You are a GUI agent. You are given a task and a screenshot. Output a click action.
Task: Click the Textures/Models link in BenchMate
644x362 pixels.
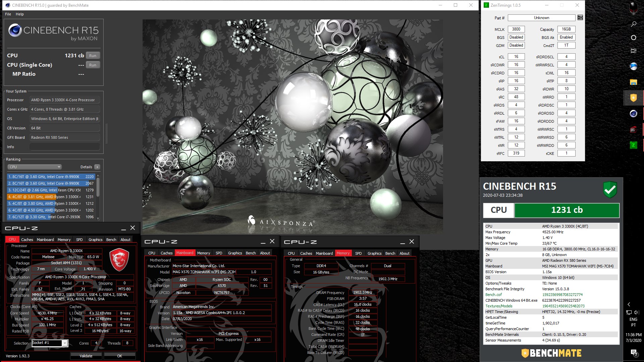coord(499,306)
